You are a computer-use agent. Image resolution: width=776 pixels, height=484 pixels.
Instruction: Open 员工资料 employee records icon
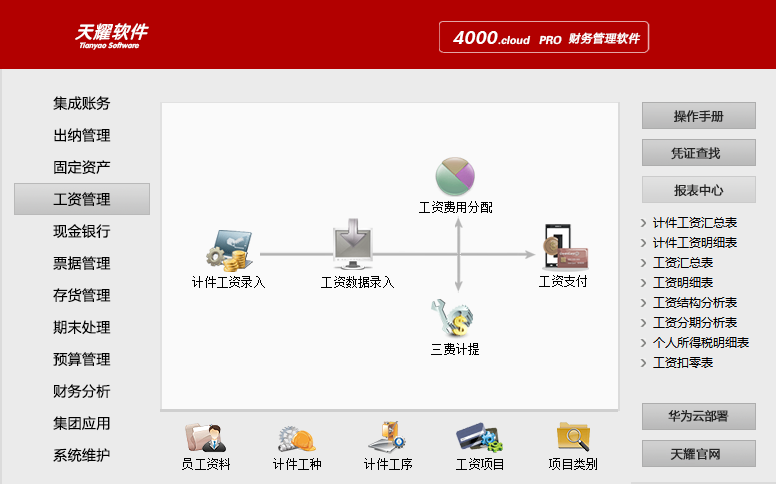click(206, 438)
